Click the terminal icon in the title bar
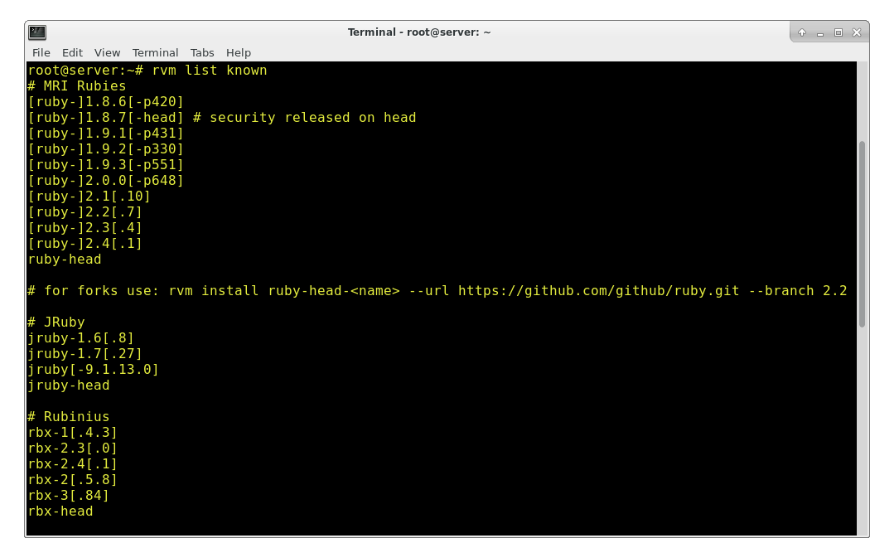 34,33
